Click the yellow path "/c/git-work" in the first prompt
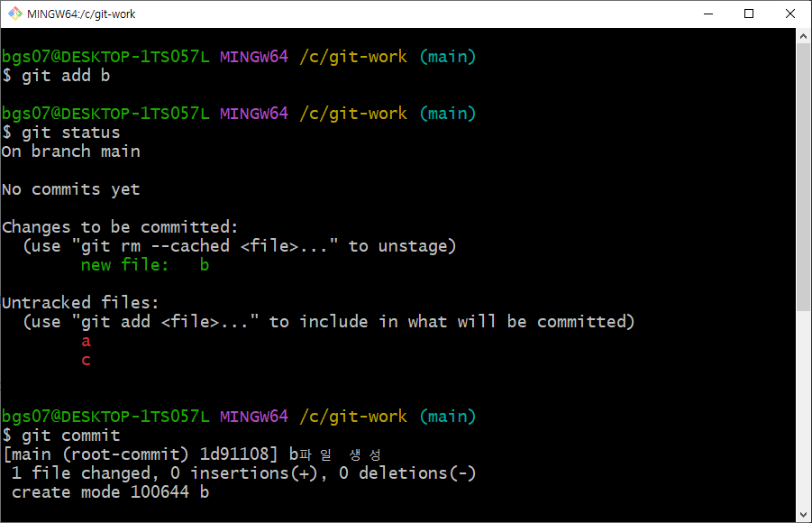This screenshot has width=812, height=523. pyautogui.click(x=352, y=56)
